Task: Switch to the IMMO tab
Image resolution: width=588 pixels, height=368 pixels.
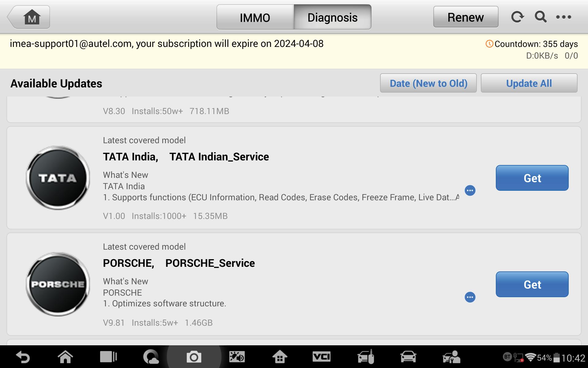Action: click(x=255, y=17)
